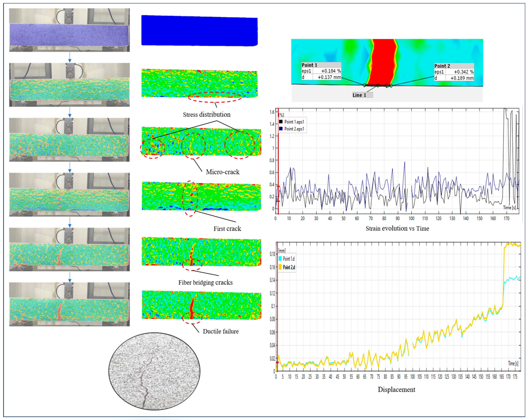The image size is (528, 420).
Task: Click the Micro-crack annotation text
Action: [x=223, y=172]
